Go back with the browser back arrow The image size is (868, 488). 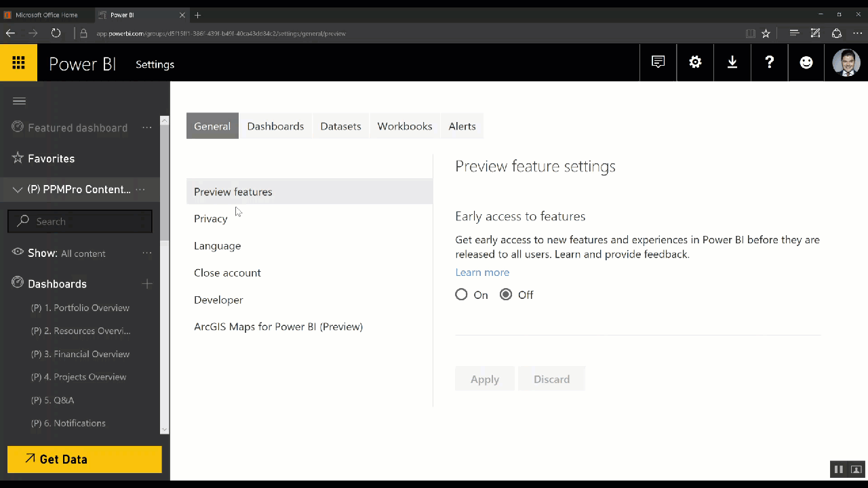(10, 33)
